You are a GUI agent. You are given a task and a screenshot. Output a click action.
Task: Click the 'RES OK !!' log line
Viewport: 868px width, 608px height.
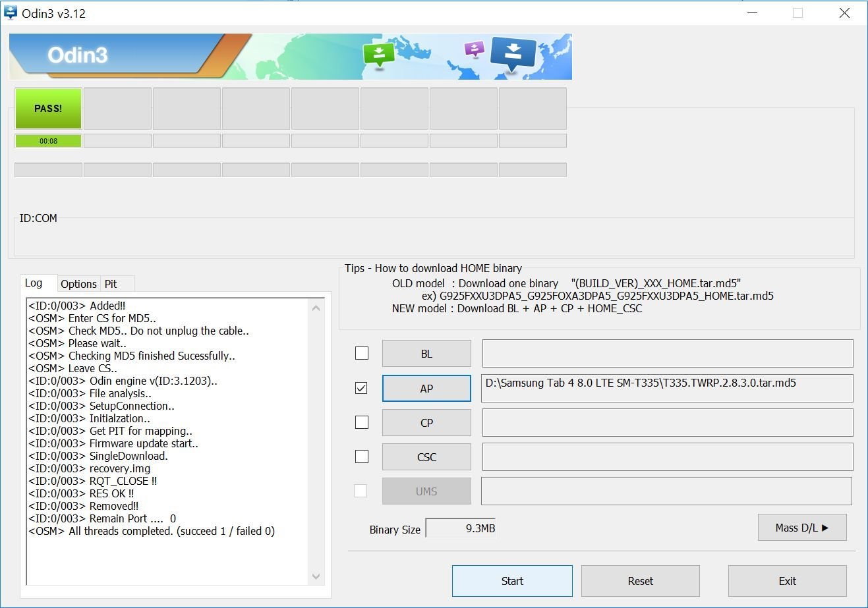coord(80,493)
